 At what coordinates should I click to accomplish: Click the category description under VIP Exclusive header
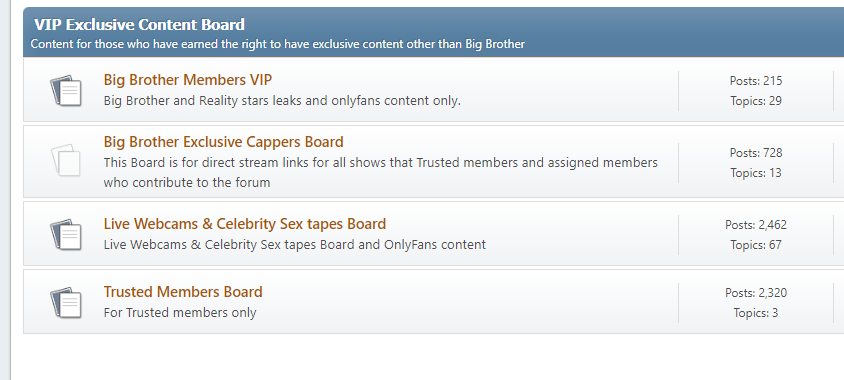[278, 44]
